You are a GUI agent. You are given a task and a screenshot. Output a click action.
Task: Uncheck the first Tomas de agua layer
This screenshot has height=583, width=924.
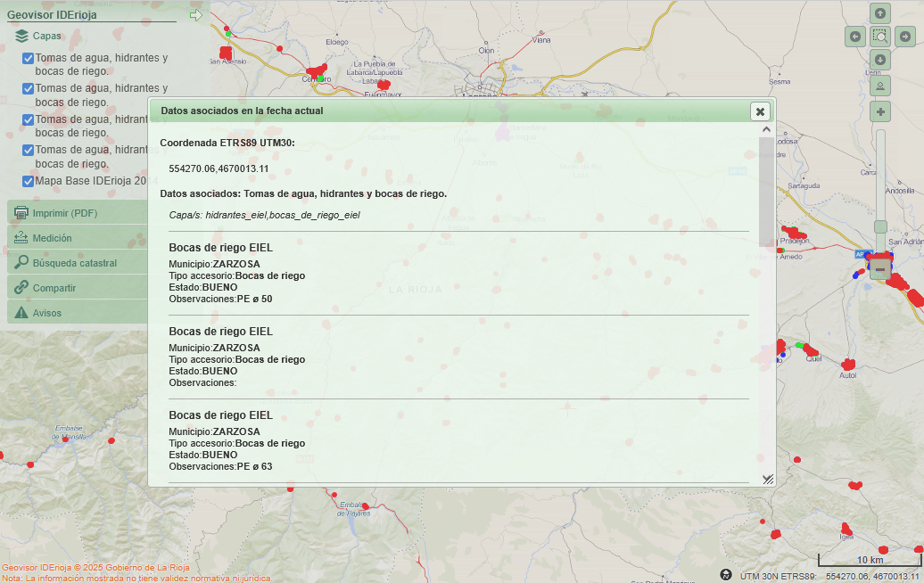click(x=28, y=58)
